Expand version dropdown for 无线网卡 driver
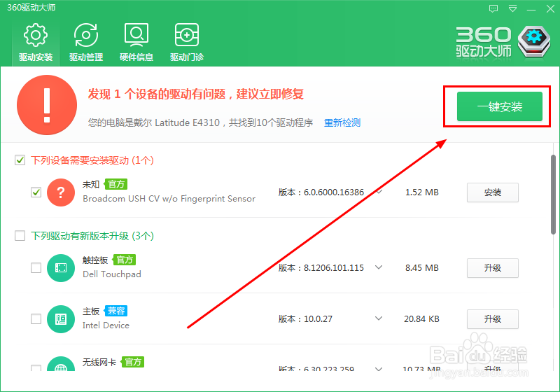The height and width of the screenshot is (392, 560). [x=379, y=369]
